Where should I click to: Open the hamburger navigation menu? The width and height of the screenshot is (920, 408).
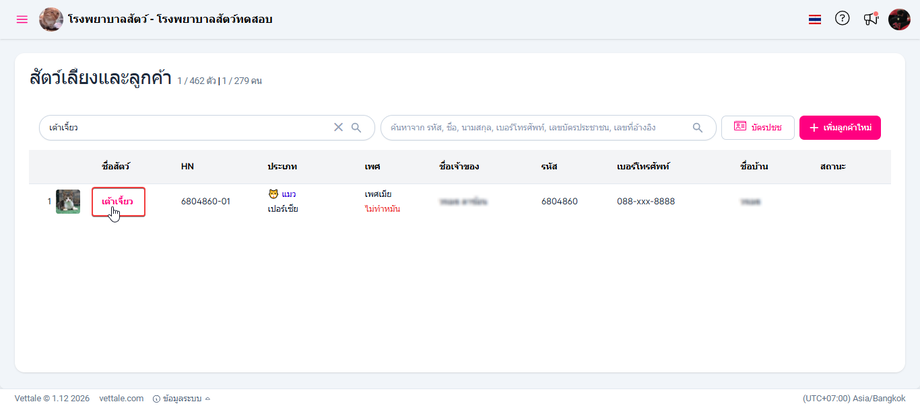tap(22, 19)
